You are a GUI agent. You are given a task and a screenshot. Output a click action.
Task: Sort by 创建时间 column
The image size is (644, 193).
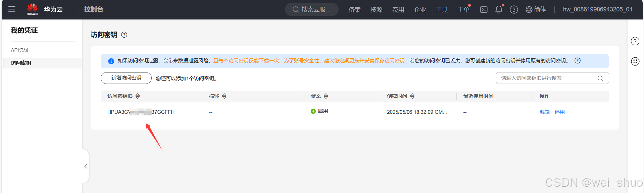coord(412,96)
